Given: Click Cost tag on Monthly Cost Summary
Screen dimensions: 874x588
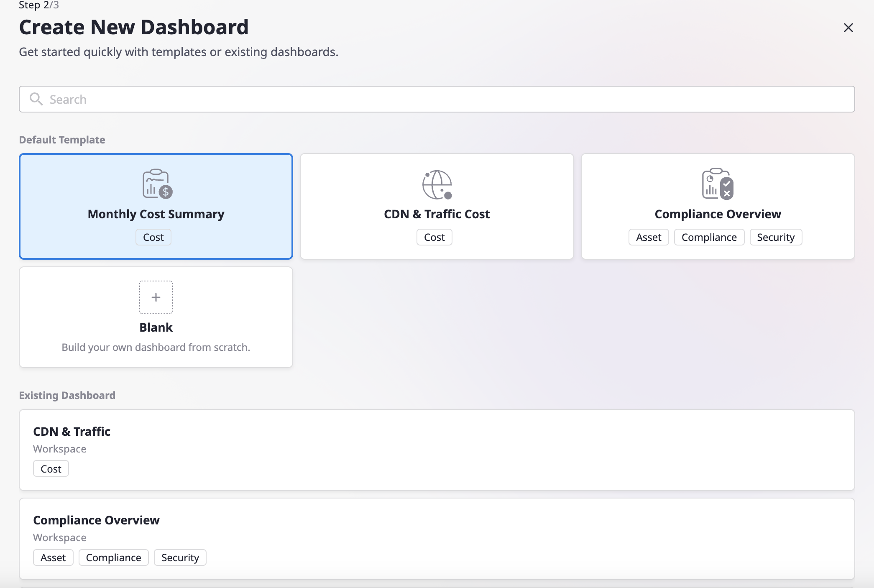Looking at the screenshot, I should pyautogui.click(x=153, y=237).
